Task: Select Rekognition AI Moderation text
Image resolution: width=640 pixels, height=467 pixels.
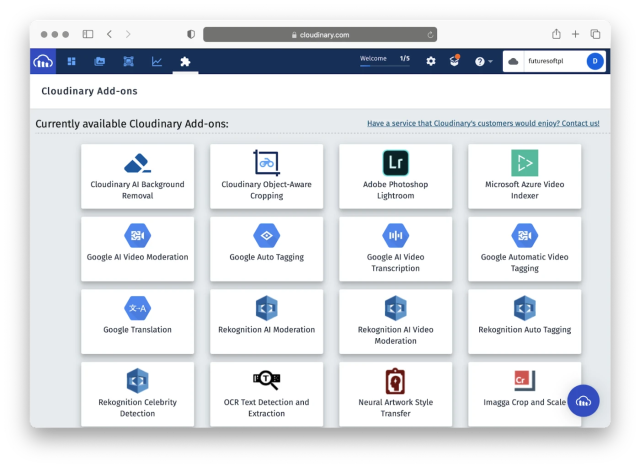Action: [267, 329]
